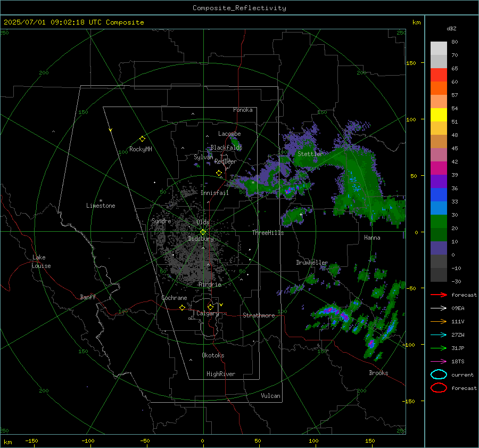Click the yellow diamond marker near RedDeer
The width and height of the screenshot is (479, 448).
point(219,173)
